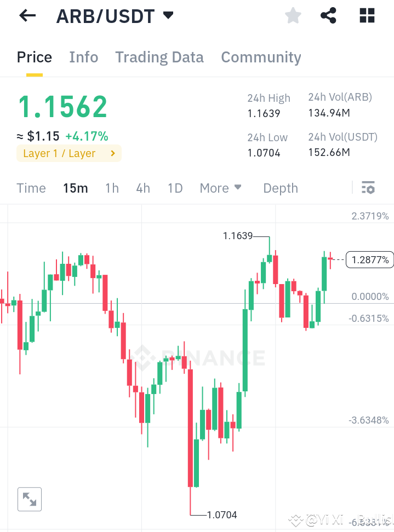Viewport: 394px width, 532px height.
Task: Switch to the Info tab
Action: [83, 57]
